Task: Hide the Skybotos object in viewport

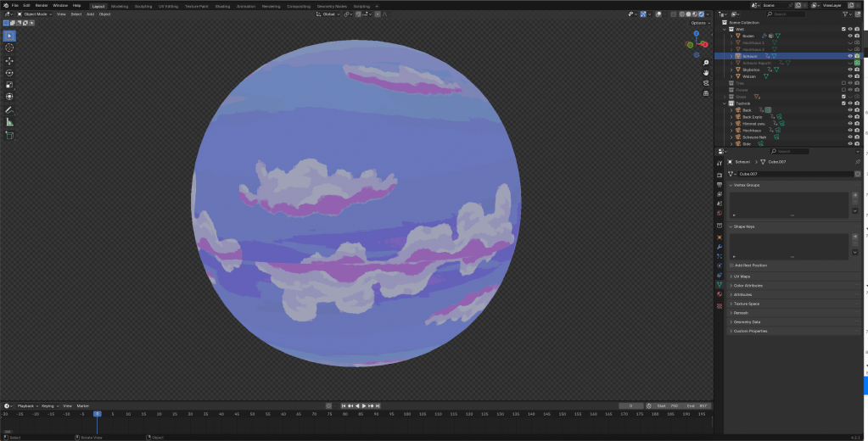Action: tap(850, 70)
